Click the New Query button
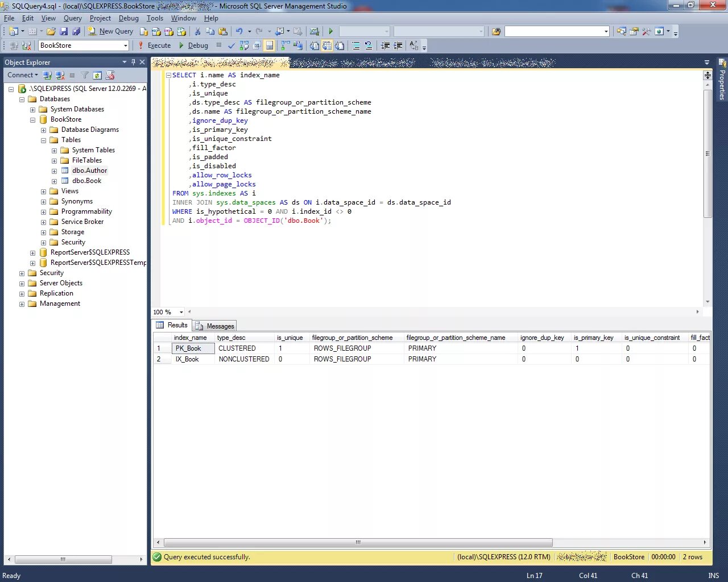This screenshot has height=582, width=728. click(110, 31)
